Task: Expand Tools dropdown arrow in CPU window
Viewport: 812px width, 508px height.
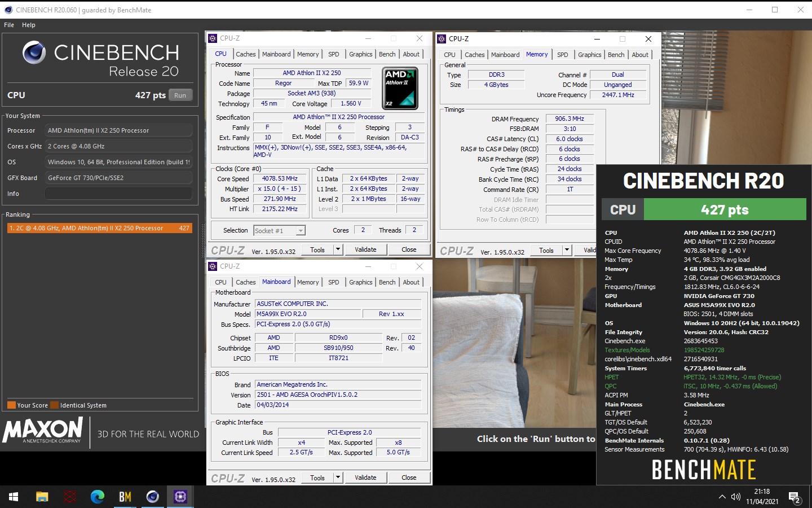Action: pos(338,249)
